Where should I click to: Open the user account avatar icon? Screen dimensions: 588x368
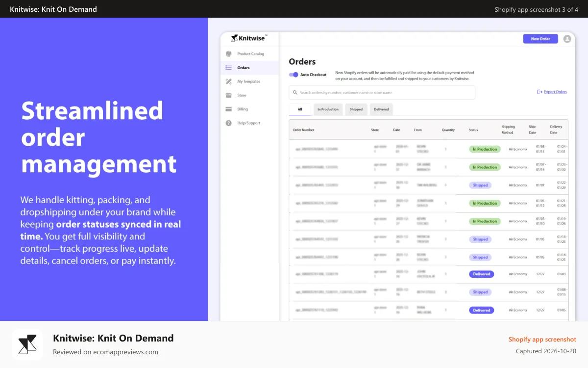(x=567, y=39)
